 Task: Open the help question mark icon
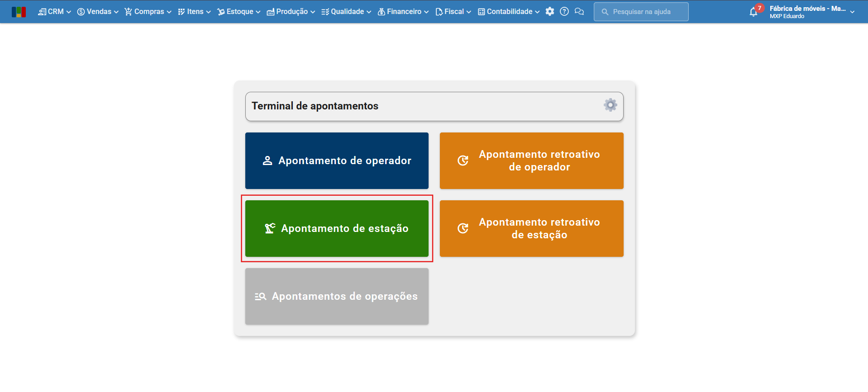pyautogui.click(x=564, y=12)
